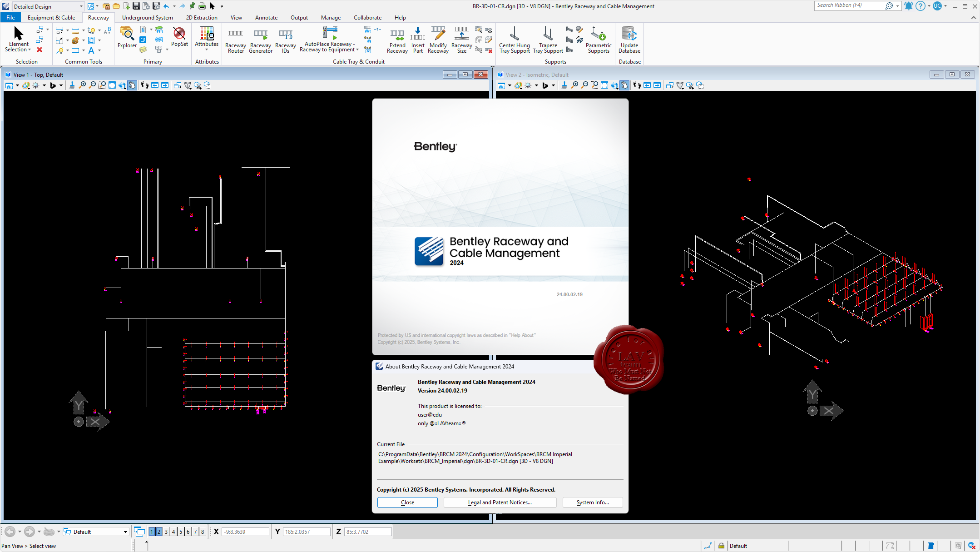Toggle view 3 button
980x552 pixels.
[166, 532]
